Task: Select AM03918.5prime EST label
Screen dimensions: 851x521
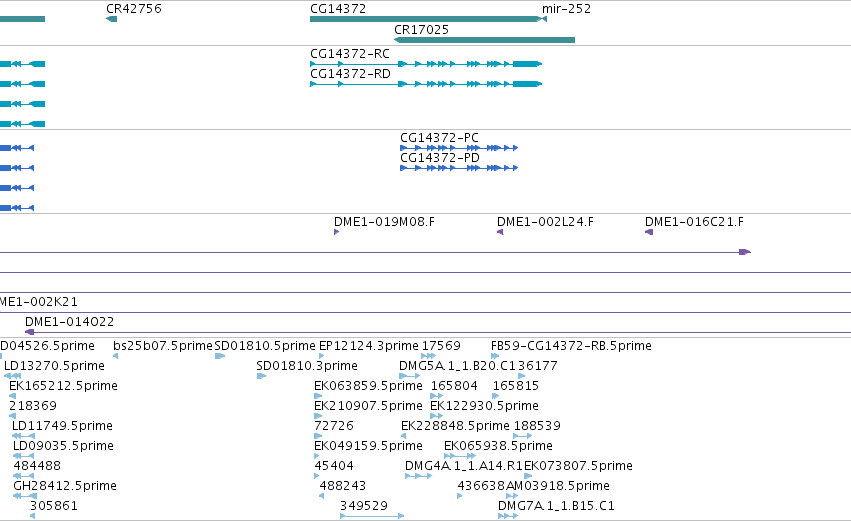Action: pyautogui.click(x=558, y=486)
